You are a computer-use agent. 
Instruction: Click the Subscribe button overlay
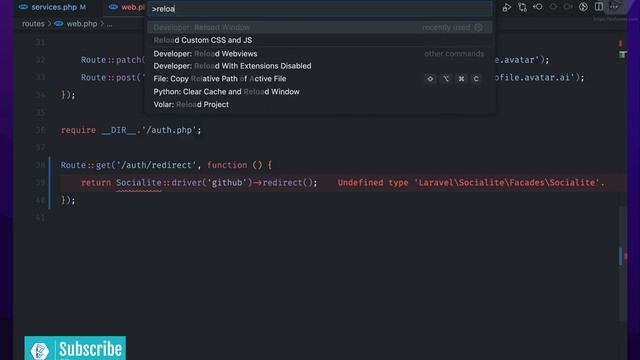75,348
